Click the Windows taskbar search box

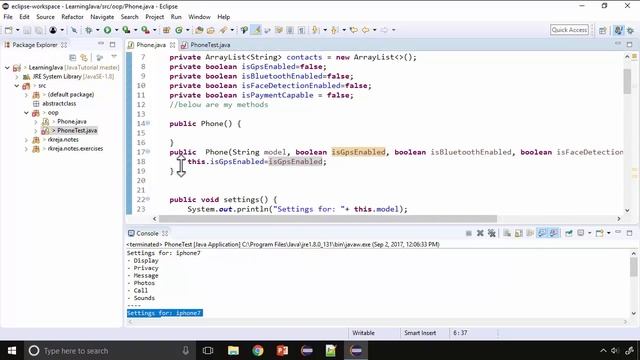point(110,351)
